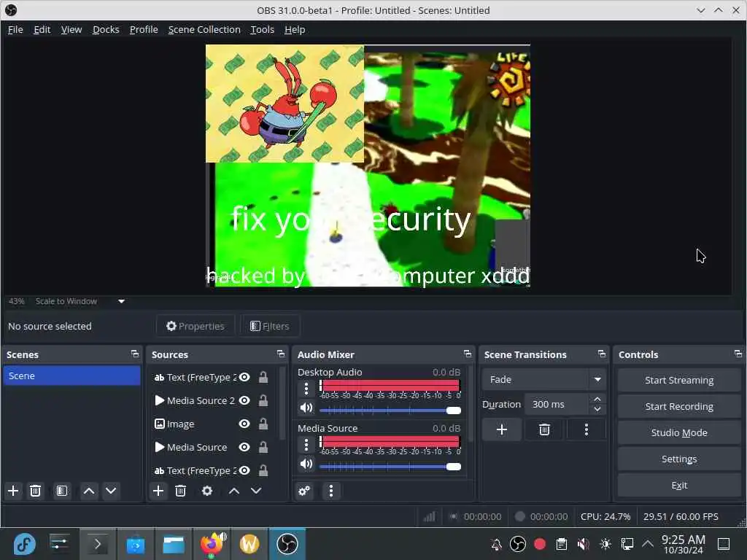Open the Edit menu
Screen dimensions: 747x560
coord(42,29)
